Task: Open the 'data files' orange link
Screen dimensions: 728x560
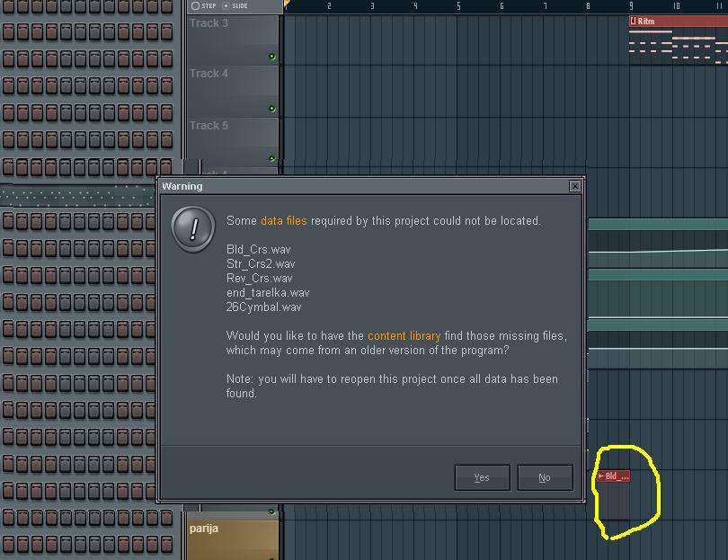Action: (284, 220)
